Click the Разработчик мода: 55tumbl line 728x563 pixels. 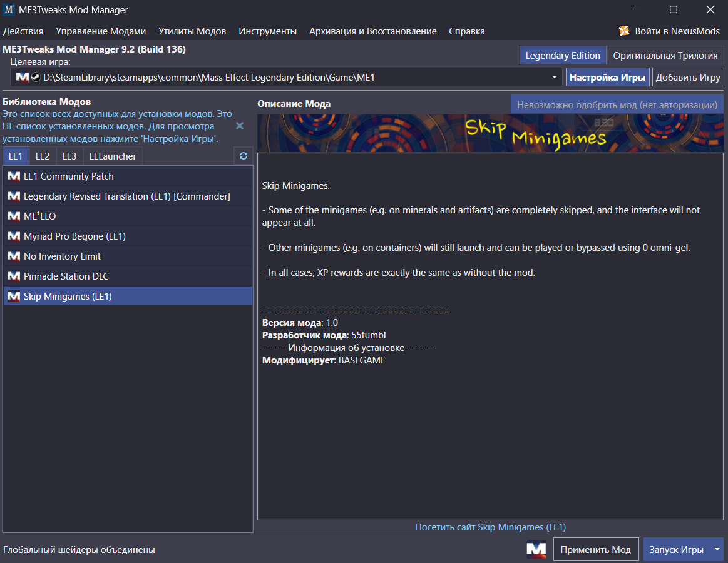[324, 335]
